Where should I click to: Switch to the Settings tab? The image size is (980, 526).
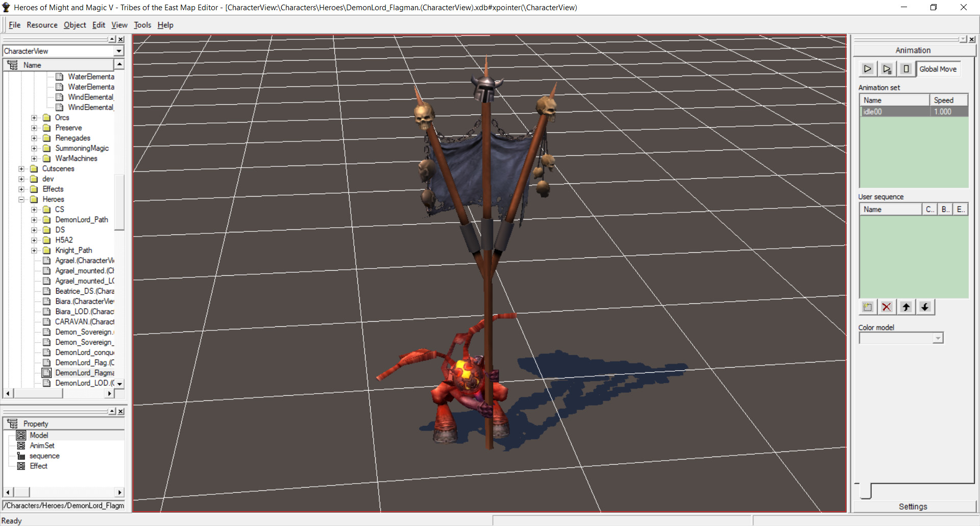pyautogui.click(x=913, y=507)
